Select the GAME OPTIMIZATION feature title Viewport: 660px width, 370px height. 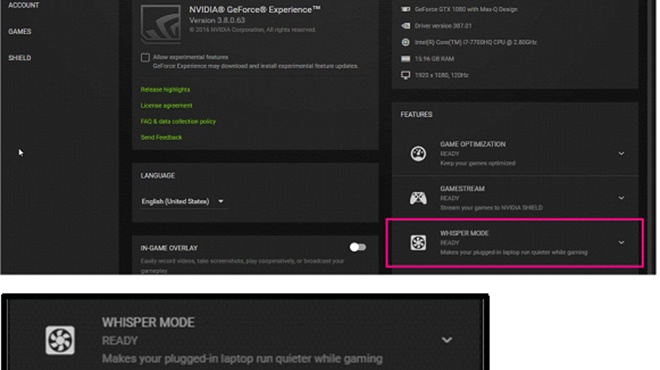473,144
